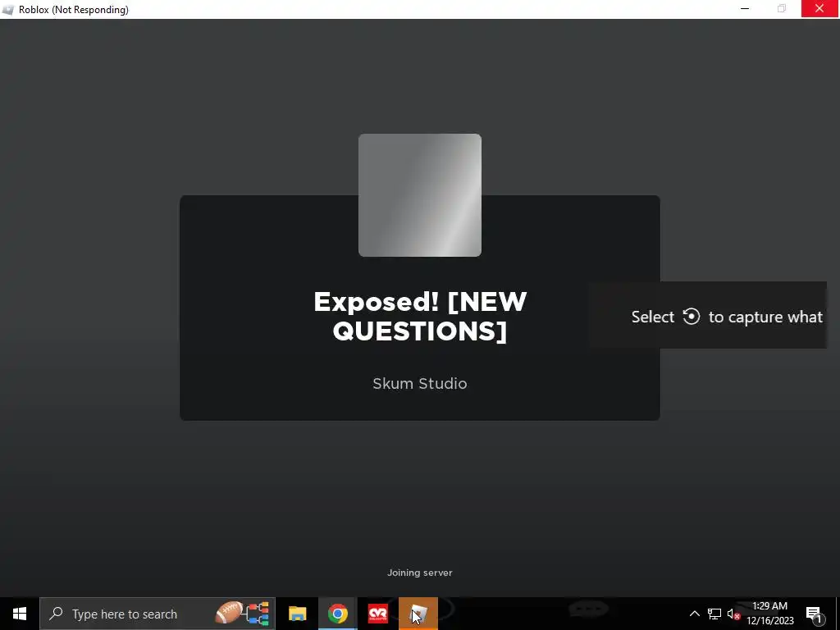
Task: Click the Roblox window title icon
Action: (x=8, y=10)
